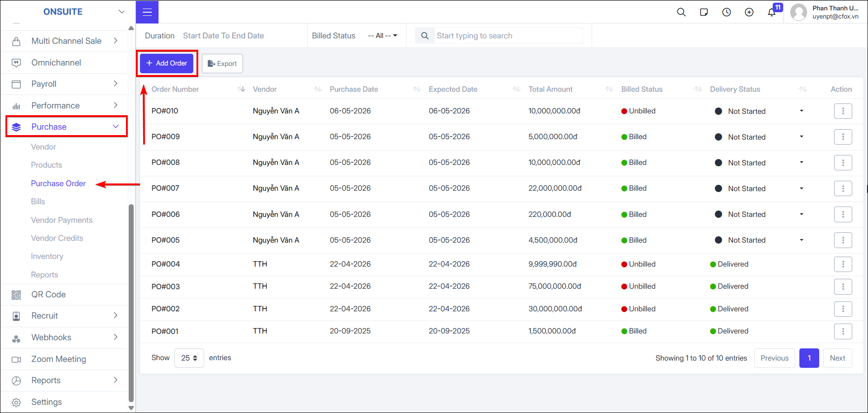This screenshot has height=413, width=868.
Task: Sort by Order Number column arrows
Action: click(241, 89)
